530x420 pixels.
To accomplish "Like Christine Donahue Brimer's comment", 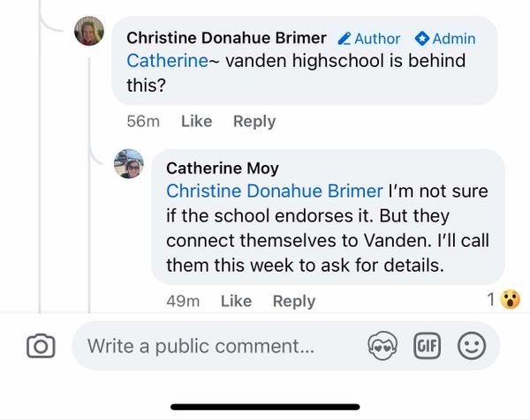I will point(196,121).
